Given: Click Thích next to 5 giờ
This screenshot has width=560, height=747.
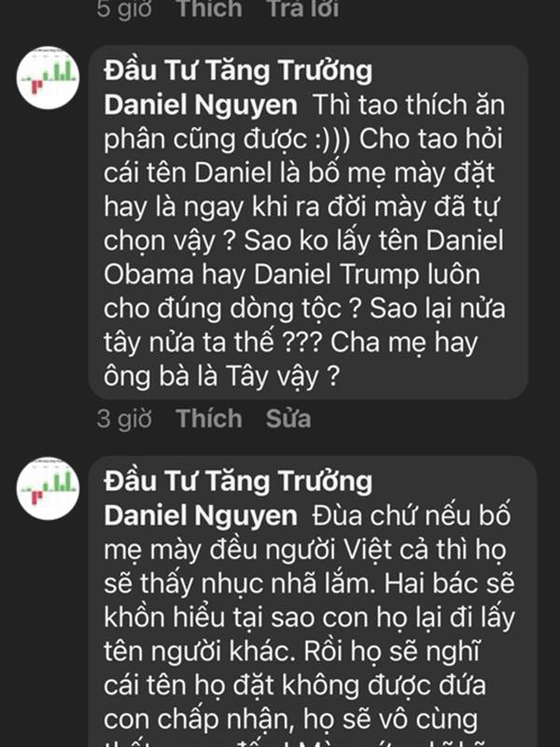Looking at the screenshot, I should [x=209, y=9].
